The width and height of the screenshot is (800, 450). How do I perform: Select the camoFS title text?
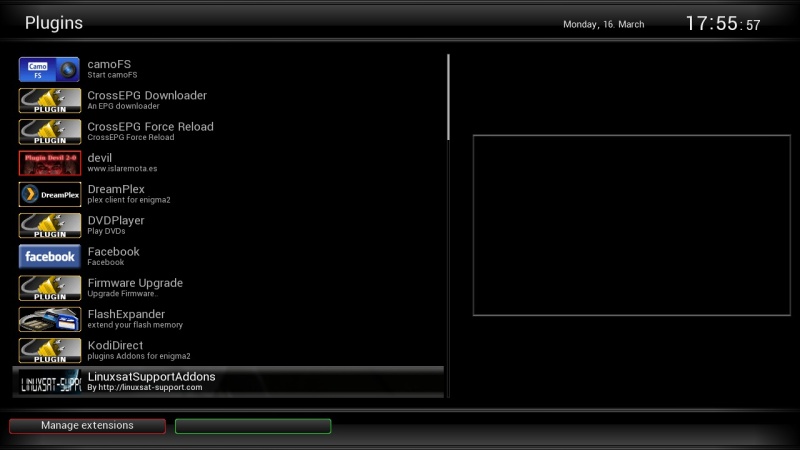[109, 64]
